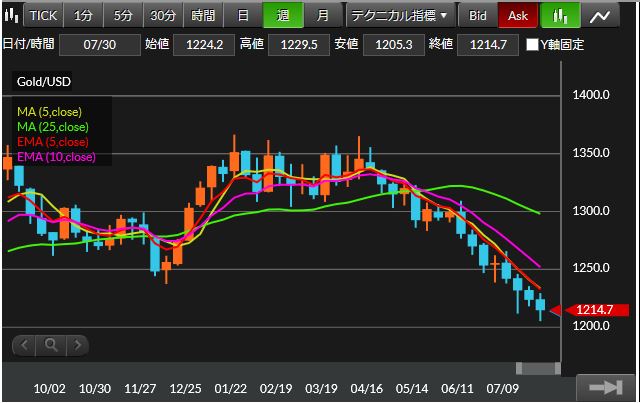Click the horizontal chart scrollbar thumb
Image resolution: width=640 pixels, height=403 pixels.
point(538,368)
